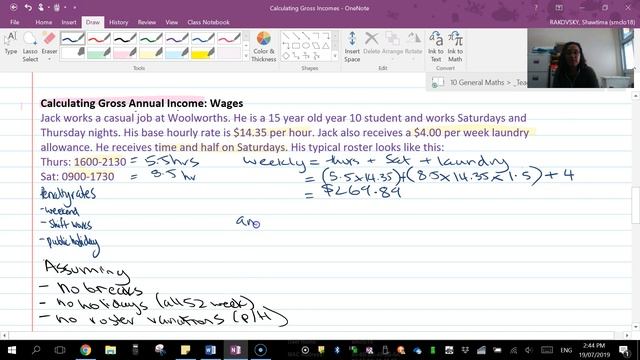The height and width of the screenshot is (360, 640).
Task: Open the Eraser options dropdown arrow
Action: click(49, 60)
